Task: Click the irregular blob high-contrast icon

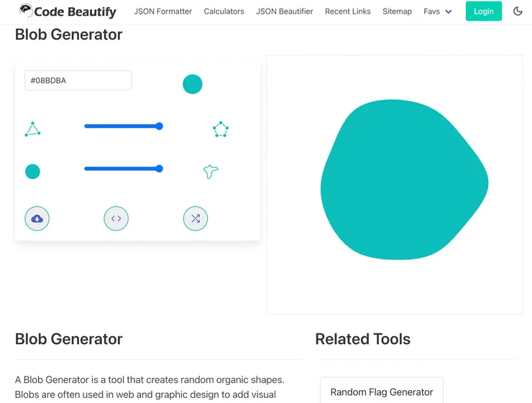Action: pos(211,172)
